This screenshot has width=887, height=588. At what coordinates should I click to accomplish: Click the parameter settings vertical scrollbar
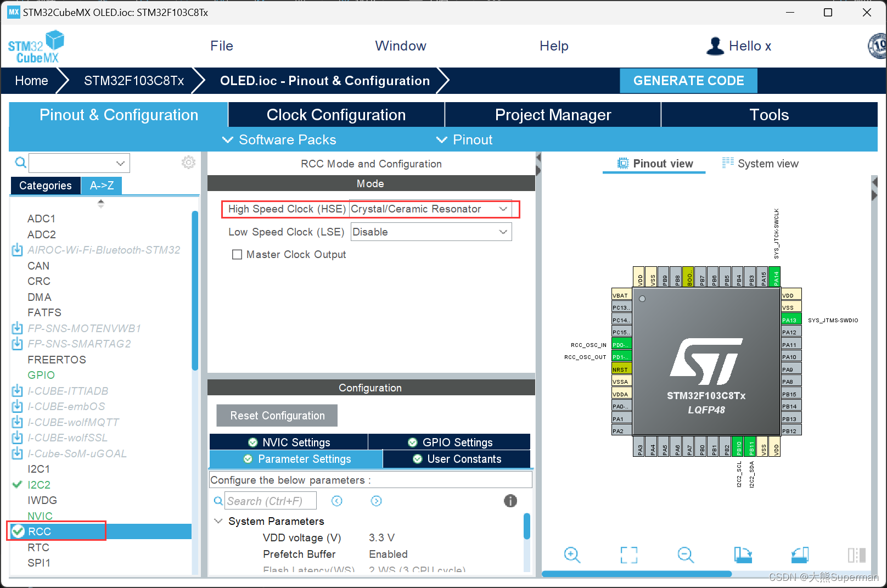[x=527, y=527]
